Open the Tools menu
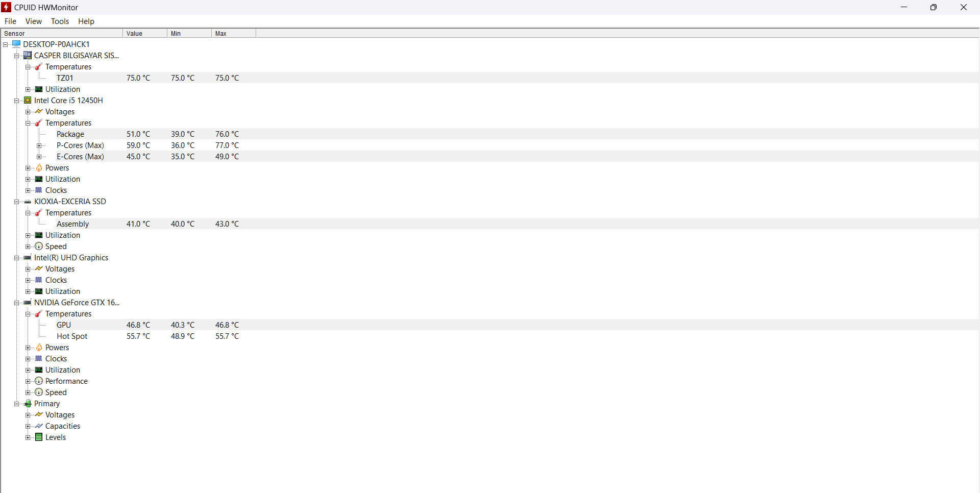980x493 pixels. (x=60, y=21)
